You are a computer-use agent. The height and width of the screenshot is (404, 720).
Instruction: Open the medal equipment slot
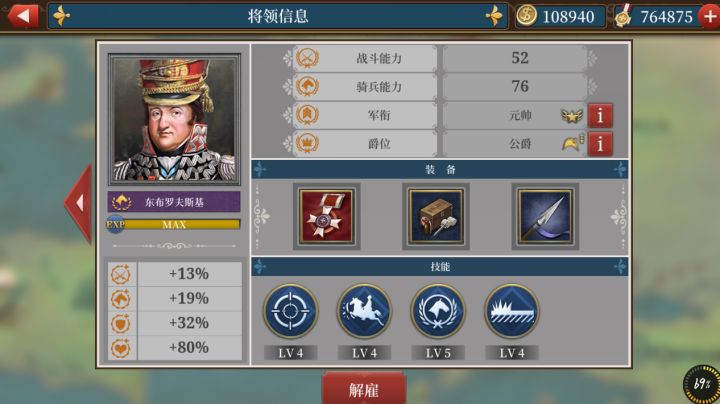coord(326,217)
